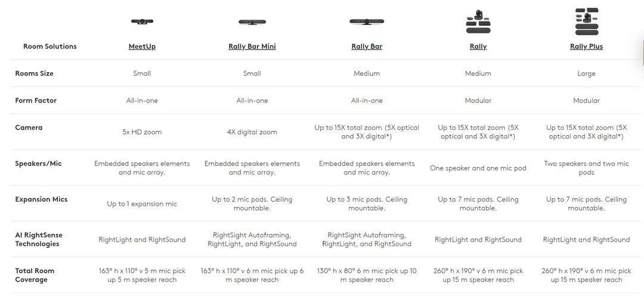This screenshot has height=300, width=644.
Task: Click the MeetUp product image
Action: click(x=142, y=21)
